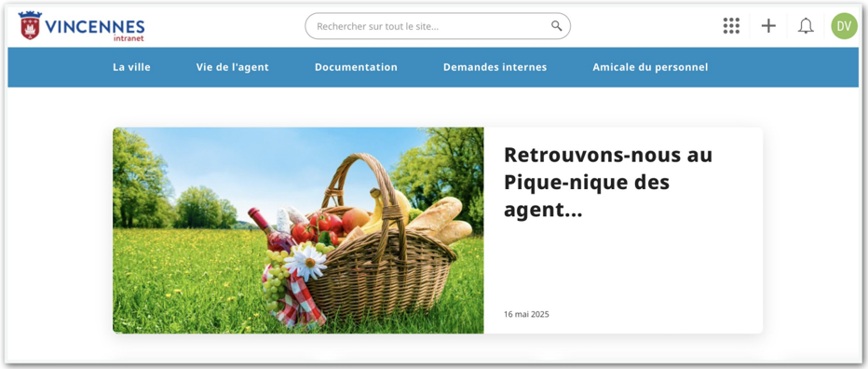
Task: Open the DV user avatar menu
Action: tap(844, 26)
